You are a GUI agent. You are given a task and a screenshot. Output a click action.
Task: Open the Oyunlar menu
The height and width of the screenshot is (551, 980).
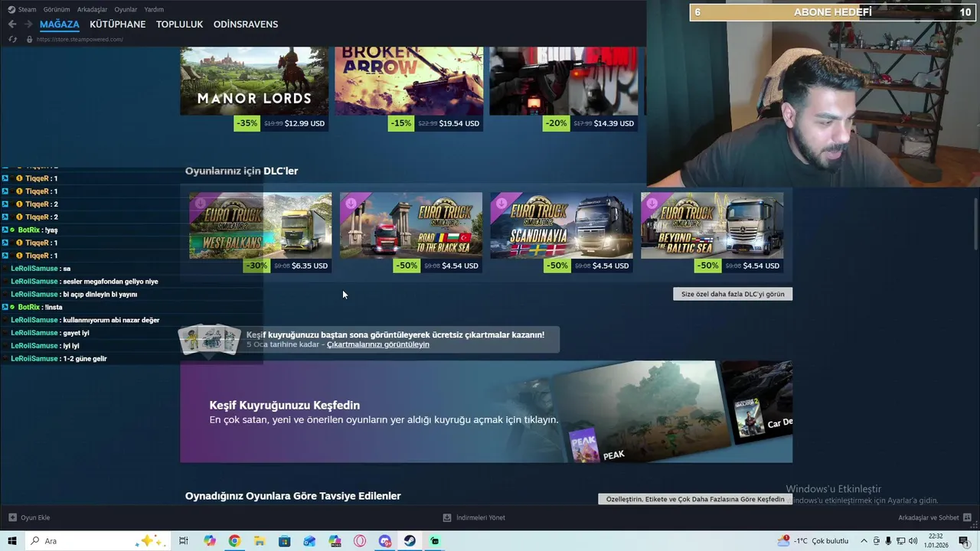coord(126,9)
